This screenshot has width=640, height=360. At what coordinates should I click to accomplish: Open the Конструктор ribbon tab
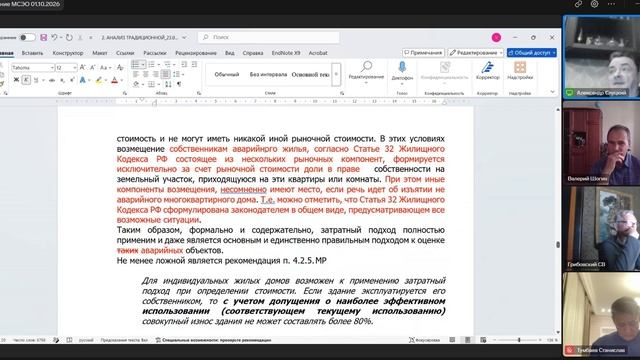[68, 53]
